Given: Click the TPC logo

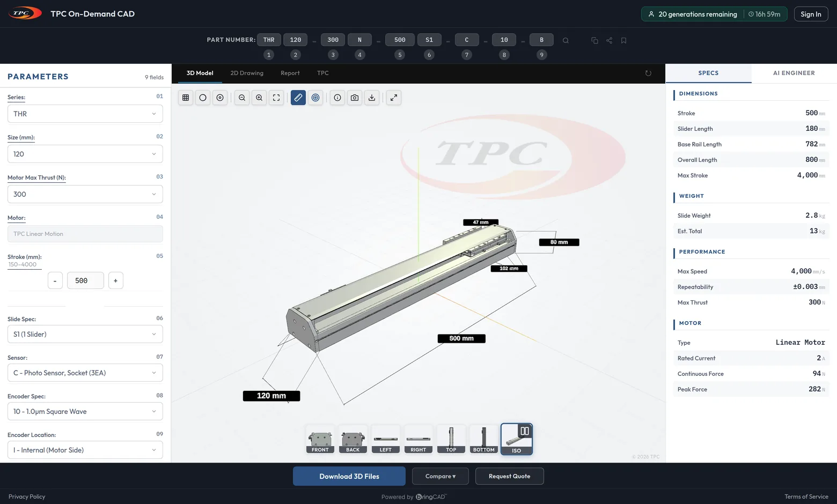Looking at the screenshot, I should [x=25, y=13].
